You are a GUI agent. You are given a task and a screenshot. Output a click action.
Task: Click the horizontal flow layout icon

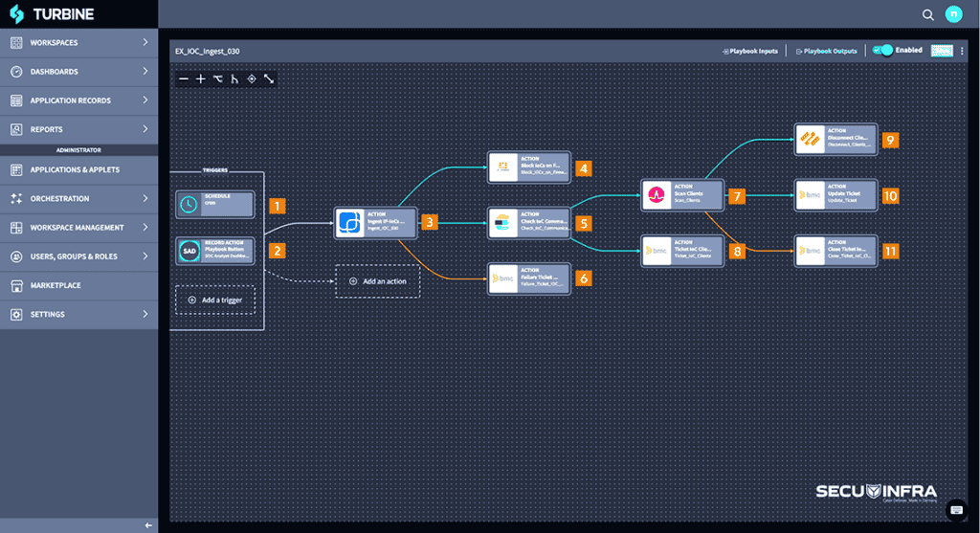[x=217, y=78]
